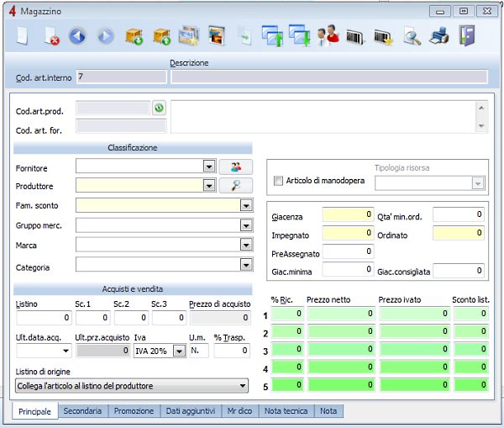The image size is (504, 428).
Task: Click green refresh icon beside Cod.art.prod.
Action: (159, 108)
